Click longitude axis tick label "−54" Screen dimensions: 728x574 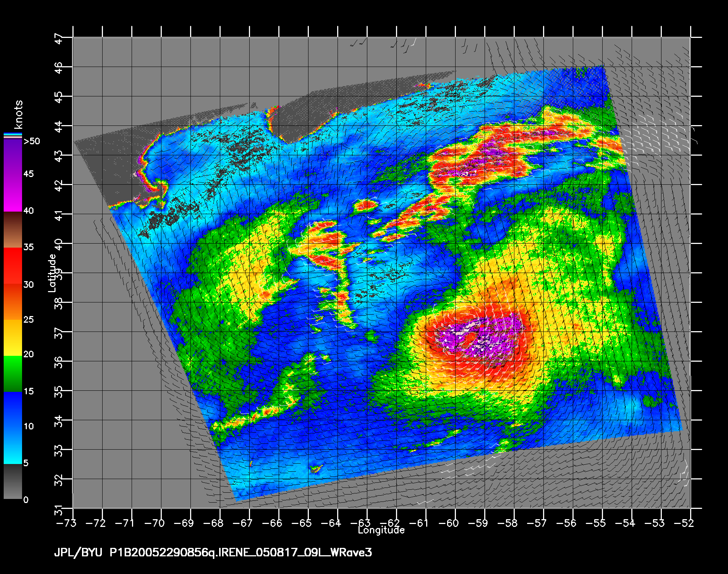coord(625,523)
